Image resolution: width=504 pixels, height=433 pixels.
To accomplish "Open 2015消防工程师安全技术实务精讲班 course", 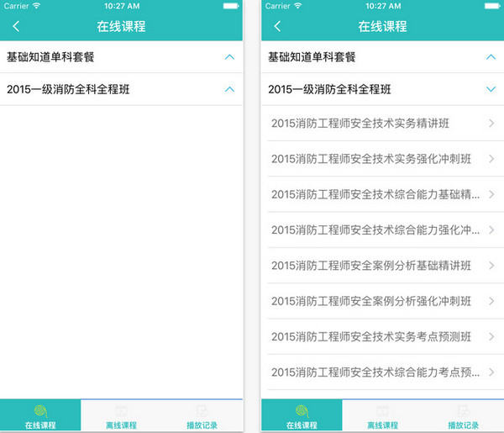I will 383,124.
